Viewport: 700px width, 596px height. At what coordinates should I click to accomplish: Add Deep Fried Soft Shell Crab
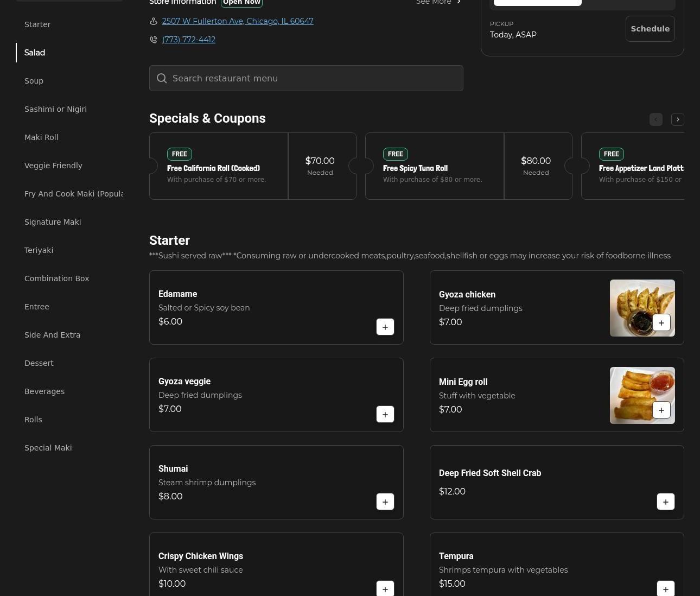(x=665, y=502)
